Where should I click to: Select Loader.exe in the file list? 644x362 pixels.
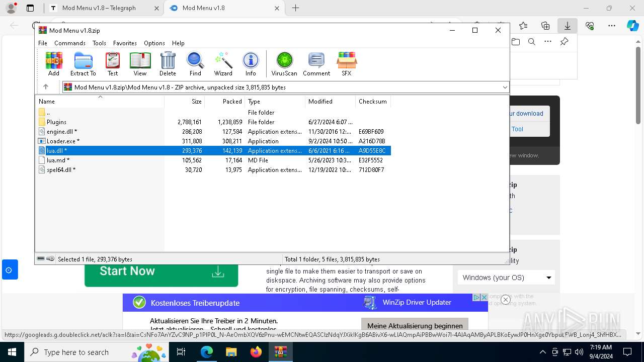(213, 141)
